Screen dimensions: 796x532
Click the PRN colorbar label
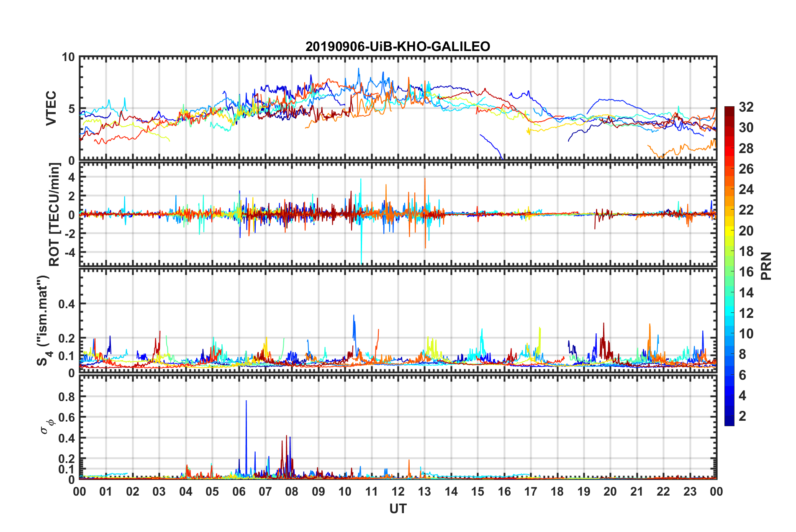click(x=766, y=266)
